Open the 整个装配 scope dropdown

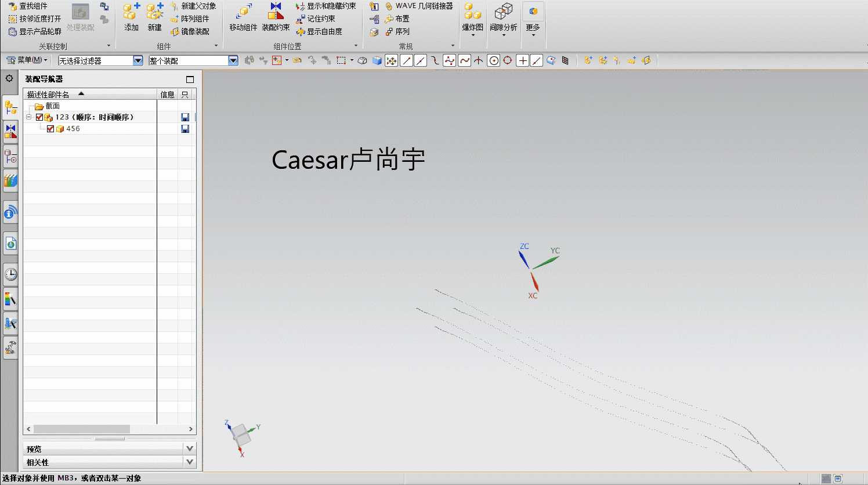click(233, 60)
